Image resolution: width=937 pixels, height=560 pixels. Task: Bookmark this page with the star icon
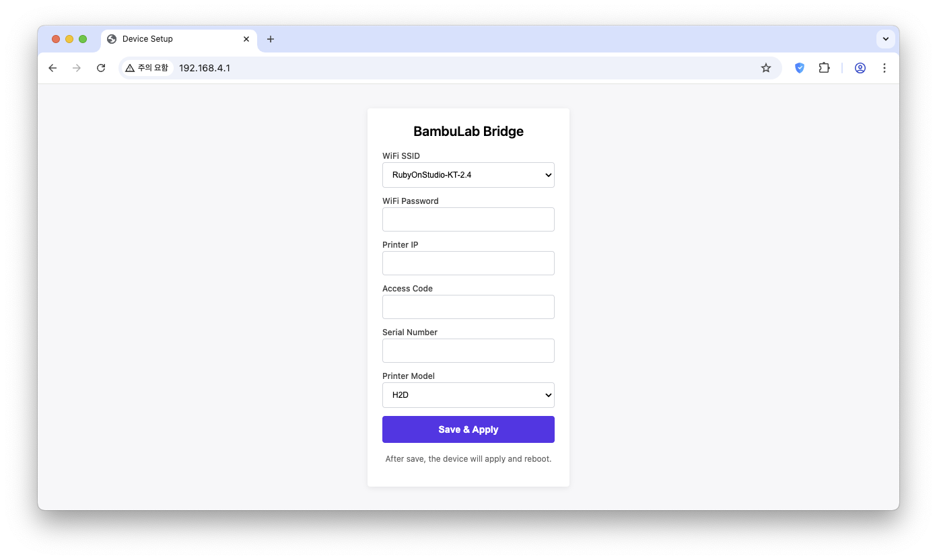click(x=766, y=68)
